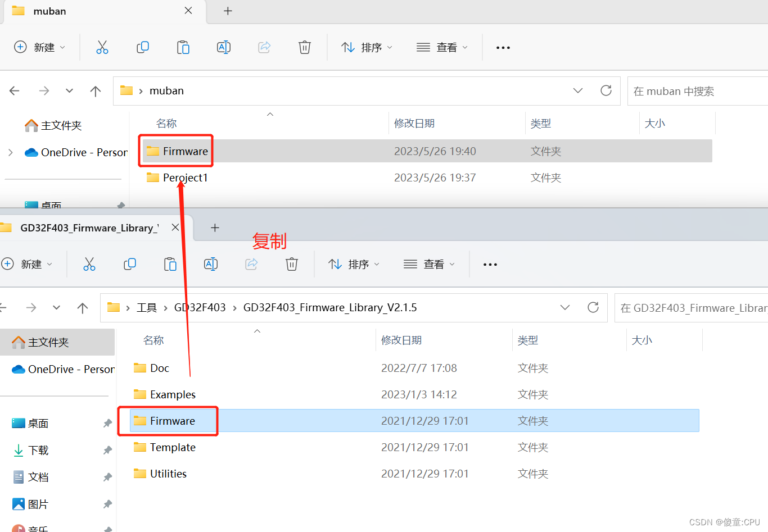This screenshot has width=768, height=532.
Task: Open ellipsis menu in GD32F403 library window
Action: 490,265
